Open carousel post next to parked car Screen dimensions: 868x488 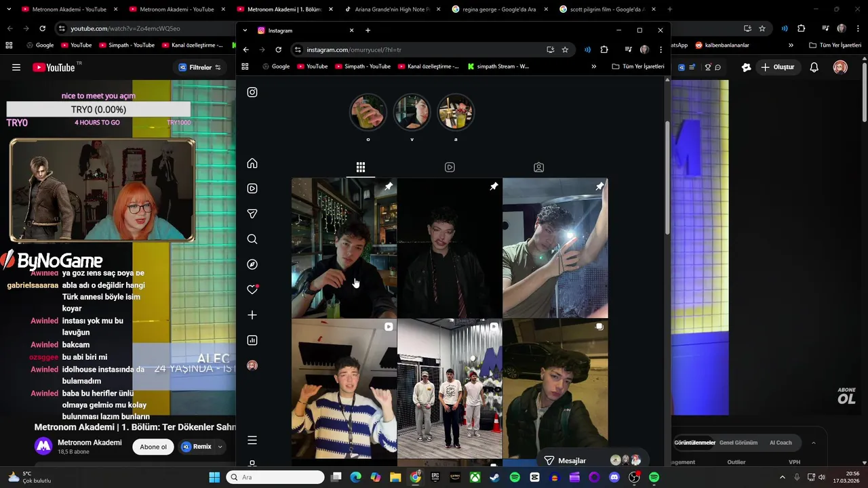555,389
